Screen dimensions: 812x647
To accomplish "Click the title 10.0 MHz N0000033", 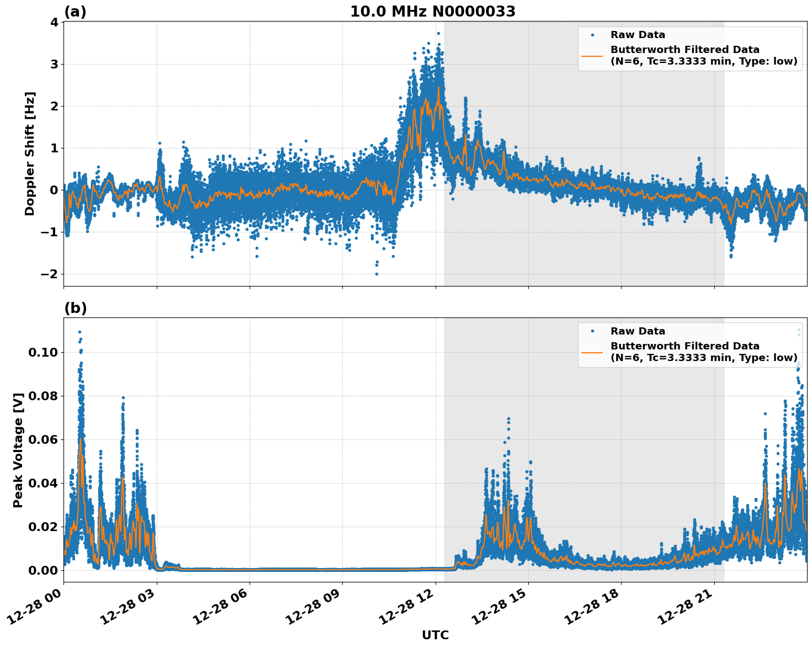I will [x=432, y=11].
